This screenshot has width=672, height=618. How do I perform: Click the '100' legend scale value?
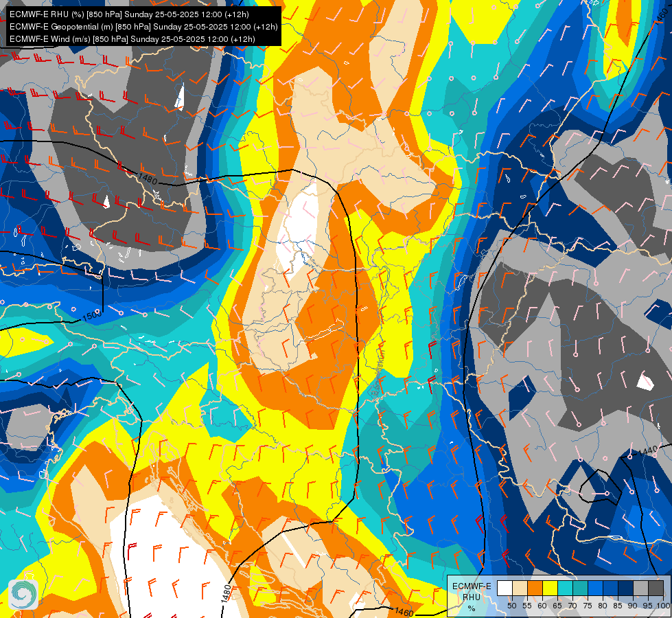[x=662, y=606]
